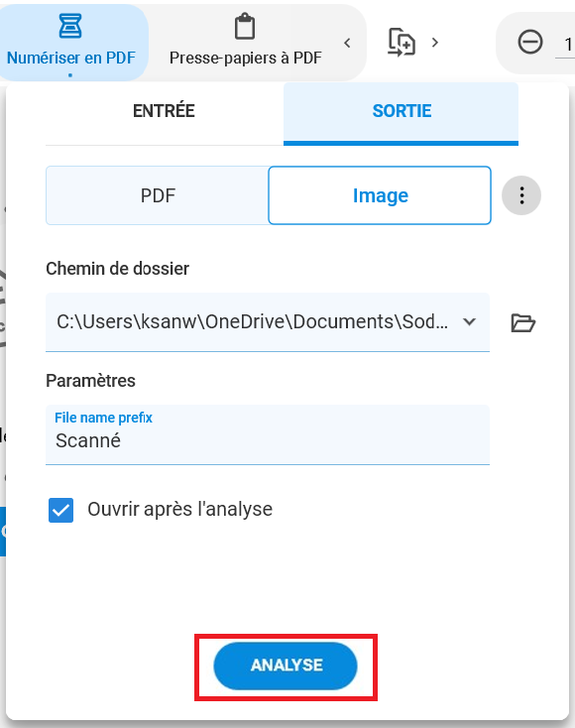Image resolution: width=575 pixels, height=728 pixels.
Task: Browse with the open folder icon
Action: click(x=523, y=322)
